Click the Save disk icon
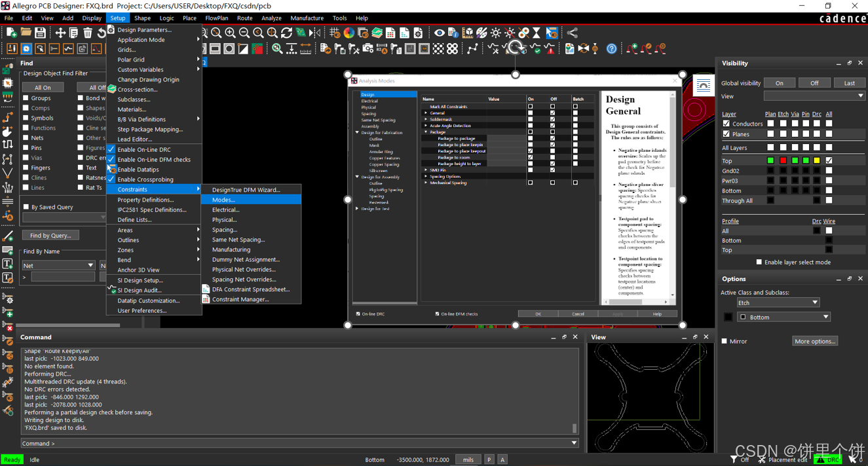868x466 pixels. [40, 32]
